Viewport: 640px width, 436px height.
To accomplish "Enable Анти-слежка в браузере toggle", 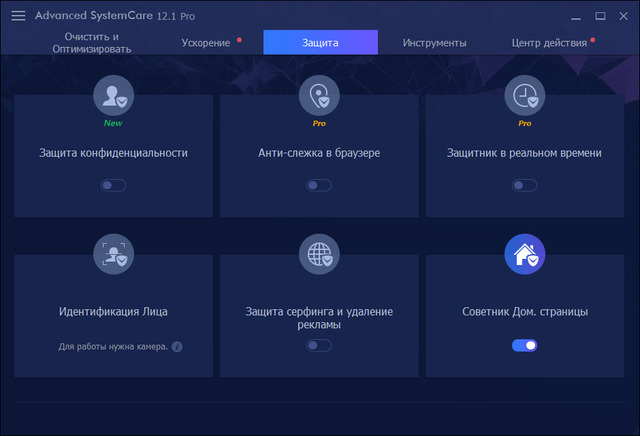I will [x=319, y=185].
